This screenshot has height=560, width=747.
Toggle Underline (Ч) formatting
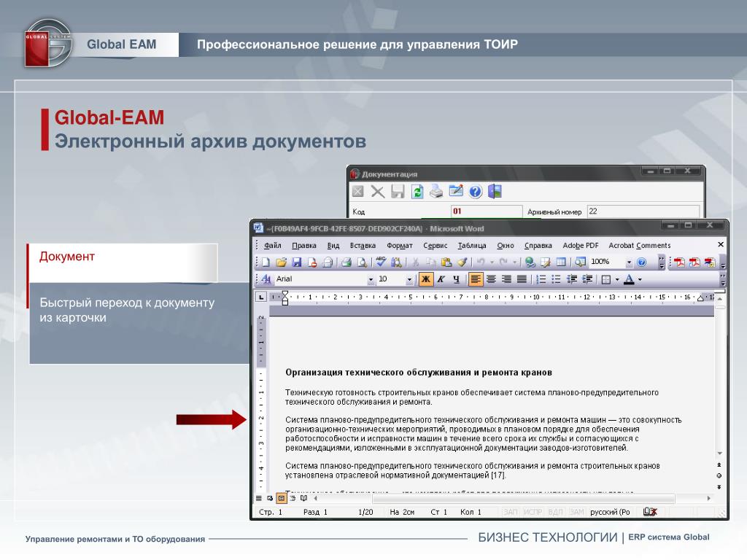click(457, 279)
